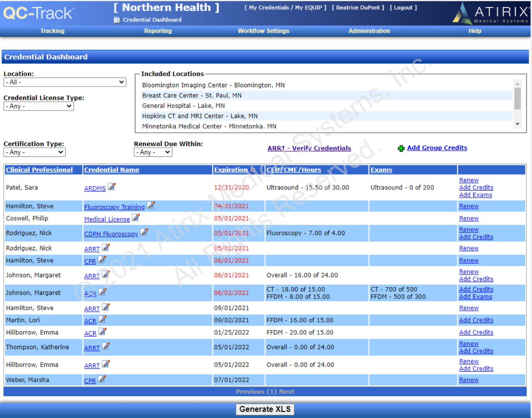The width and height of the screenshot is (532, 418).
Task: Open the Location dropdown
Action: click(65, 82)
